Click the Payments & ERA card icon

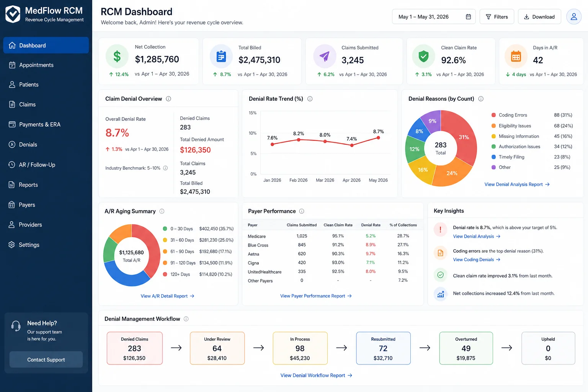pyautogui.click(x=12, y=124)
